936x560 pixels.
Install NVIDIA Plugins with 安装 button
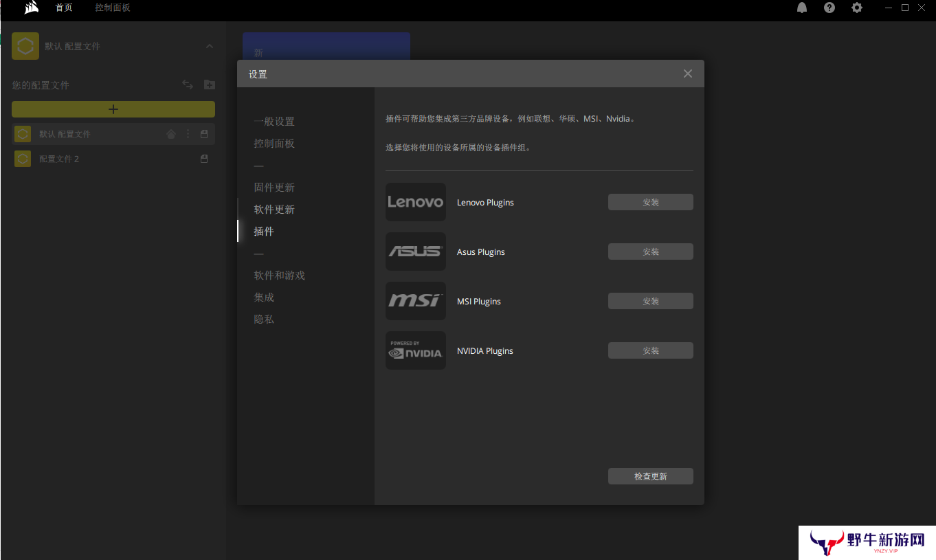coord(651,350)
